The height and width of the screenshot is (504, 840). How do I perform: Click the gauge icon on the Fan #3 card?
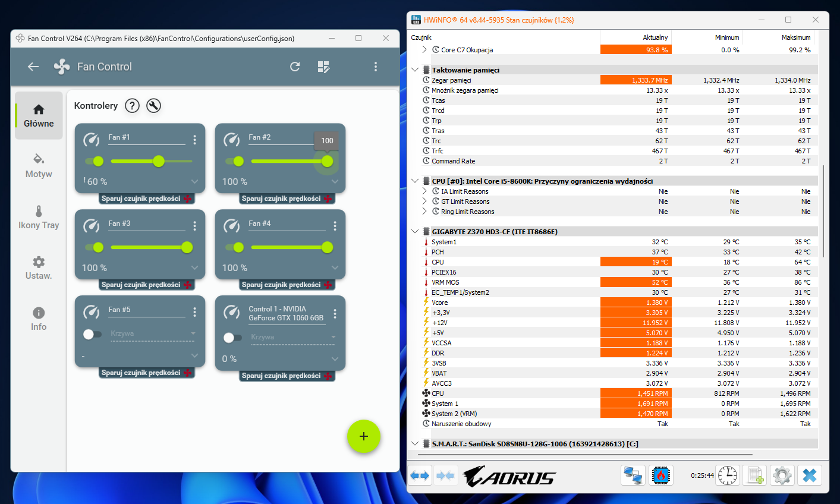coord(91,226)
